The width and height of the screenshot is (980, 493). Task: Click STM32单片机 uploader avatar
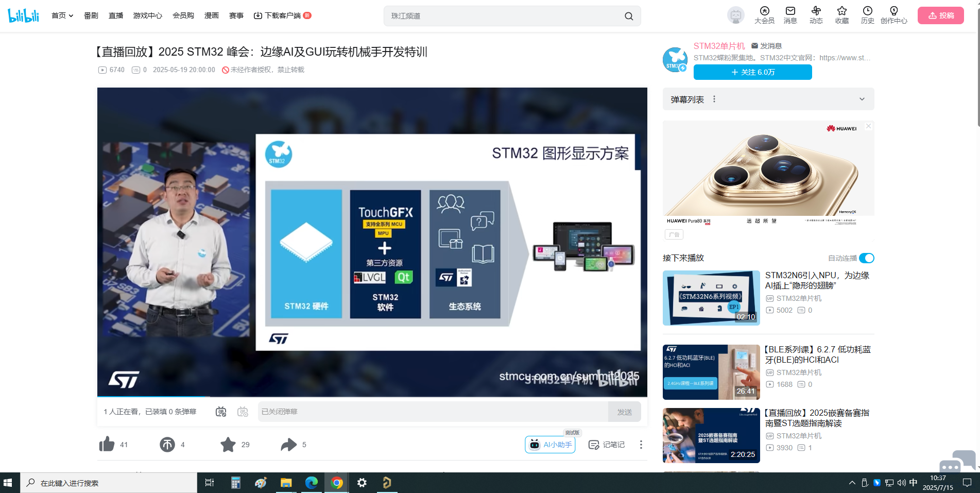[x=675, y=60]
